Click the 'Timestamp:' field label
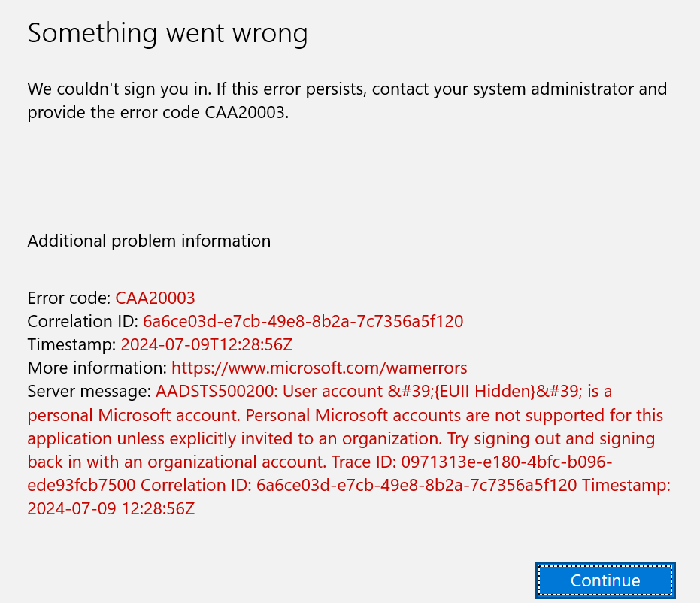 click(x=71, y=344)
